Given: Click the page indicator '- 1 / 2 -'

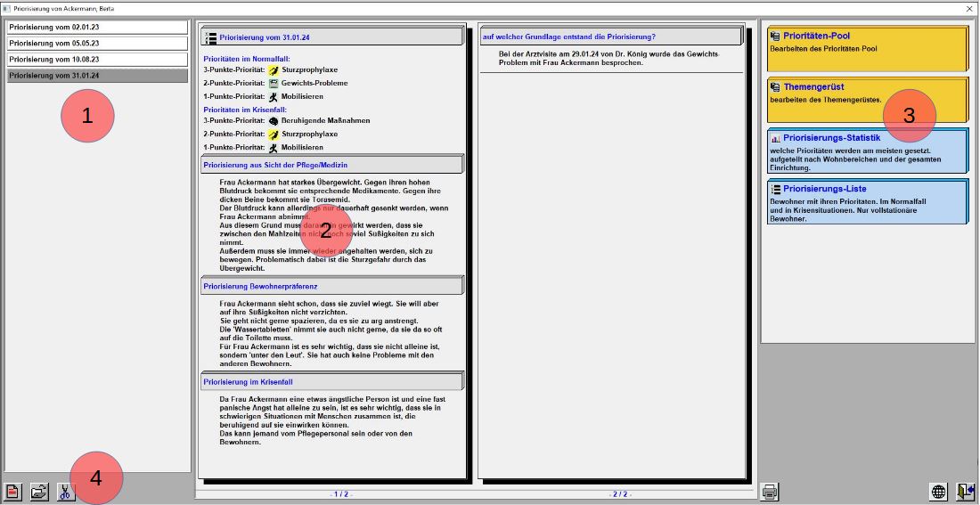Looking at the screenshot, I should click(x=341, y=495).
